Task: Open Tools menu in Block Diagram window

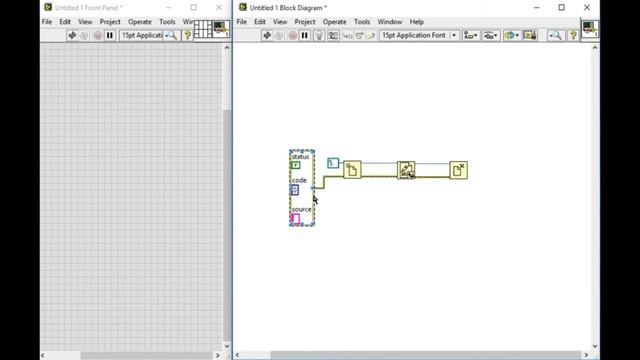Action: click(362, 22)
